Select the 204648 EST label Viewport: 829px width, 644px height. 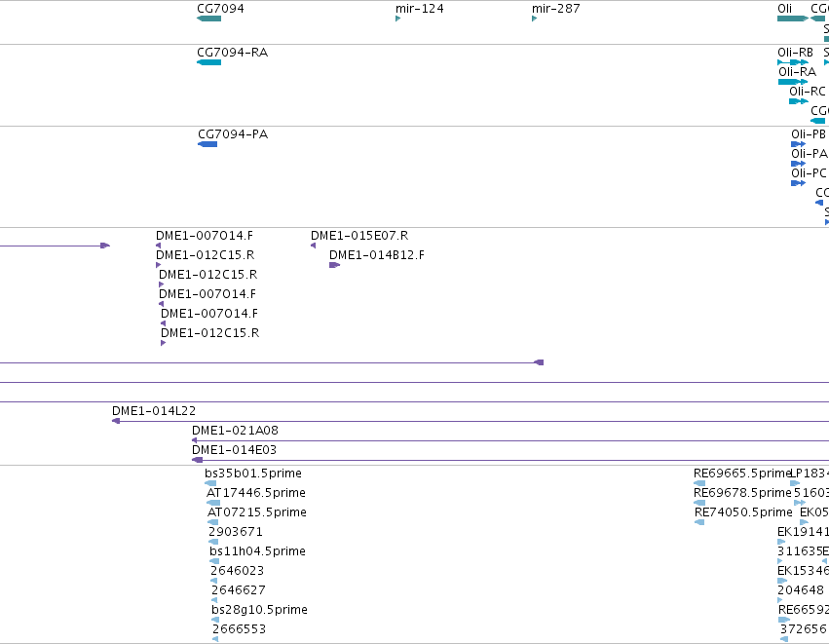point(801,590)
